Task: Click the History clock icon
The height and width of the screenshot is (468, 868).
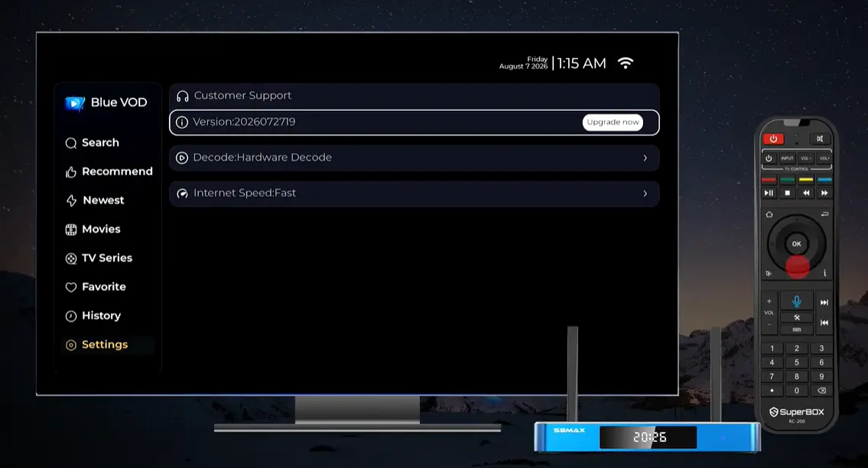Action: click(71, 317)
